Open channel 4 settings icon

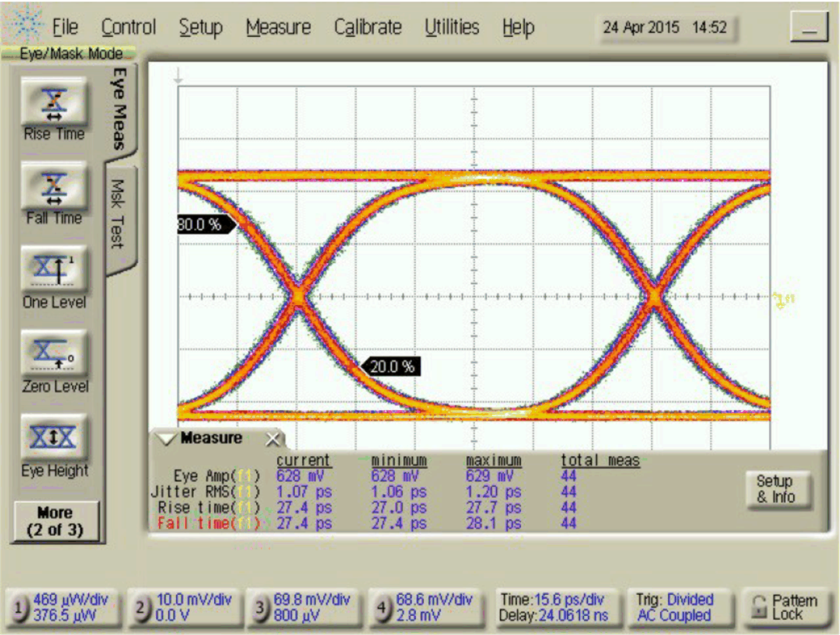(x=382, y=607)
